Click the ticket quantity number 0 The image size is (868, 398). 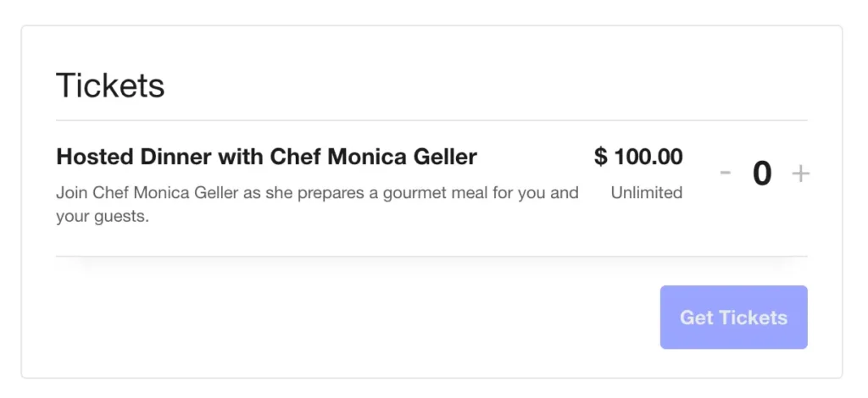762,174
